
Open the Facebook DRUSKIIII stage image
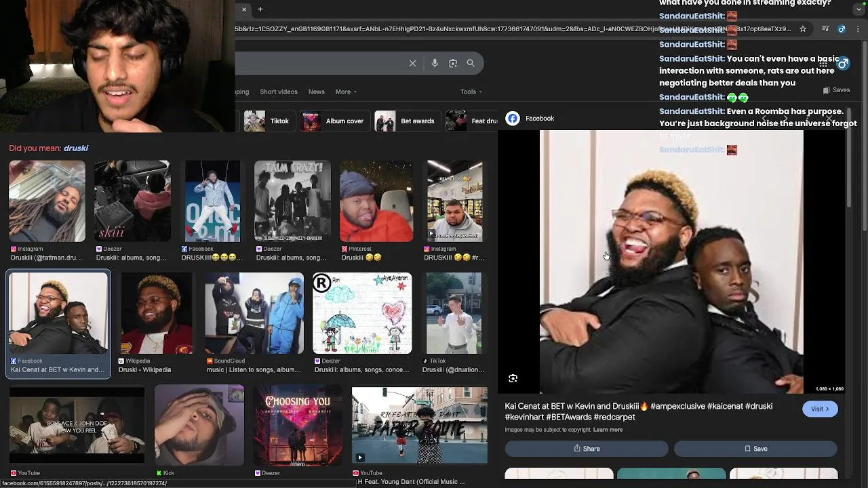point(212,201)
